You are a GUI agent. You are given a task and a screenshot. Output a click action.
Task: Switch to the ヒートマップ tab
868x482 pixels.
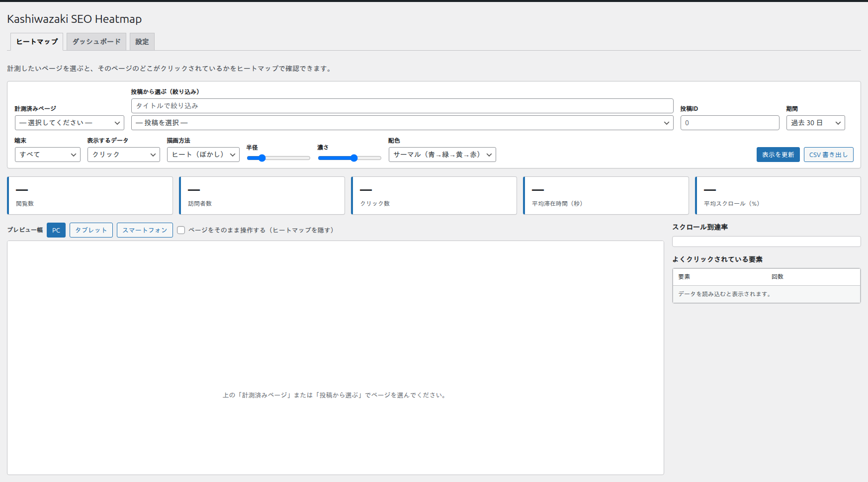click(x=37, y=42)
